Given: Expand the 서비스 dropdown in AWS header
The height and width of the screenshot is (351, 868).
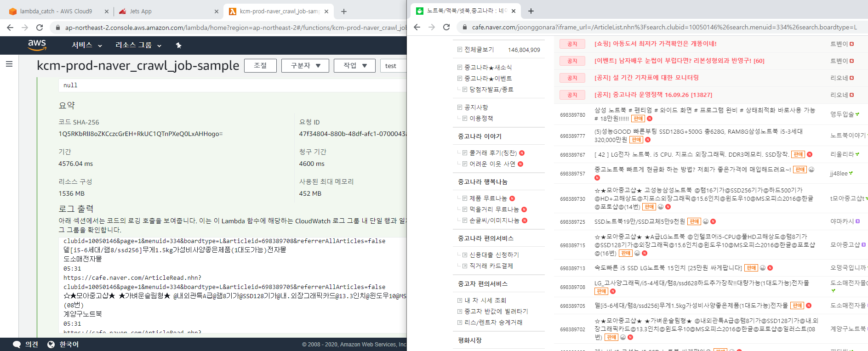Looking at the screenshot, I should (87, 45).
